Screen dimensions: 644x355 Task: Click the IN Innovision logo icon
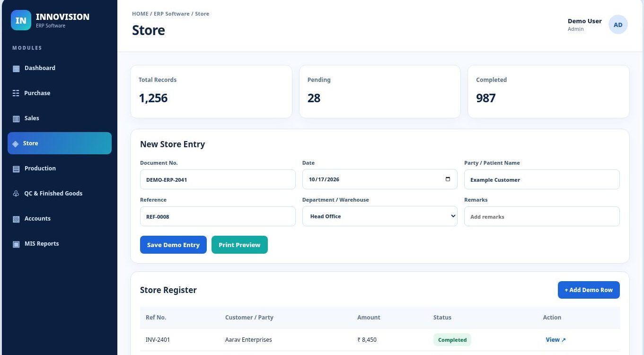tap(21, 20)
